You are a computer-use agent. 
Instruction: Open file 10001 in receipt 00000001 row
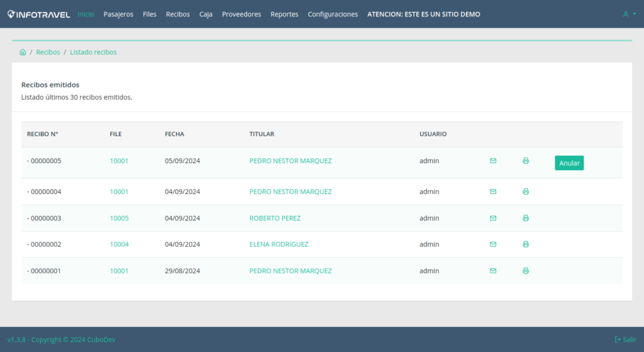pos(119,271)
